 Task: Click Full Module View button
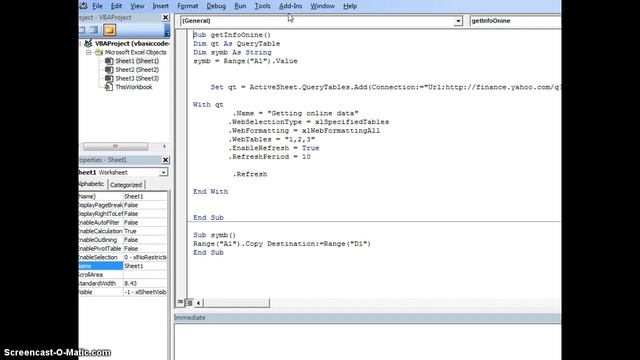[189, 302]
